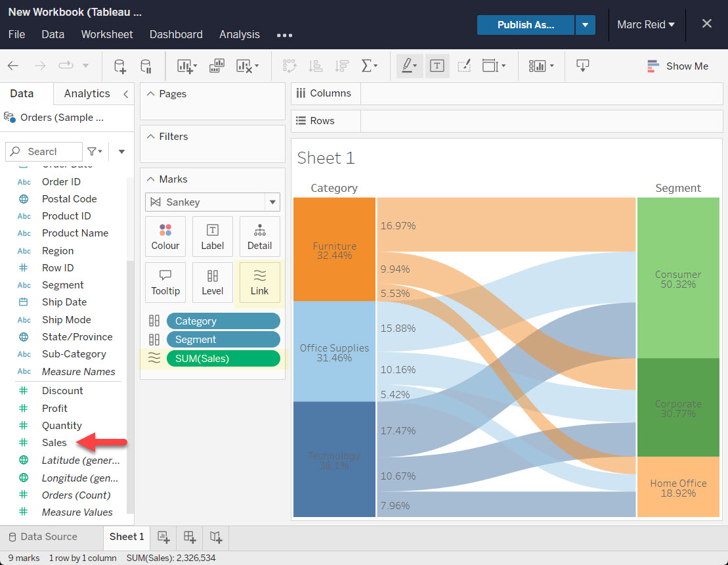Open the Colour card in Marks
Screen dimensions: 728x565
[165, 237]
